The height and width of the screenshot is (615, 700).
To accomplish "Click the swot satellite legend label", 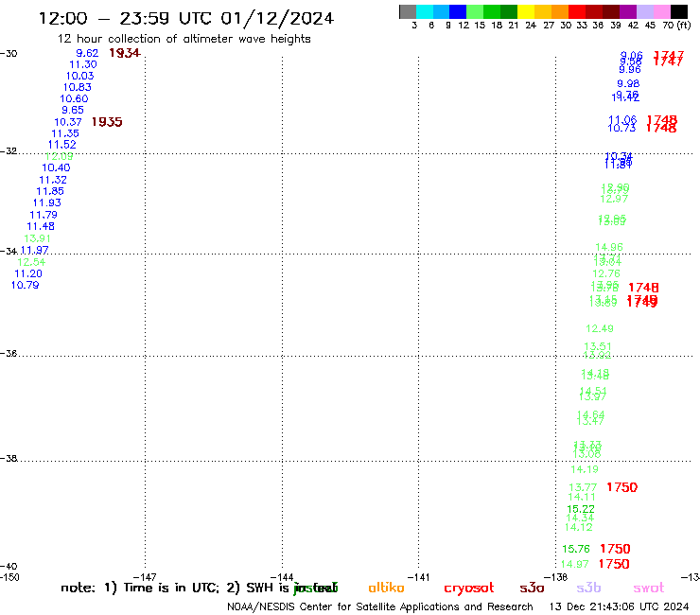I will pyautogui.click(x=649, y=589).
